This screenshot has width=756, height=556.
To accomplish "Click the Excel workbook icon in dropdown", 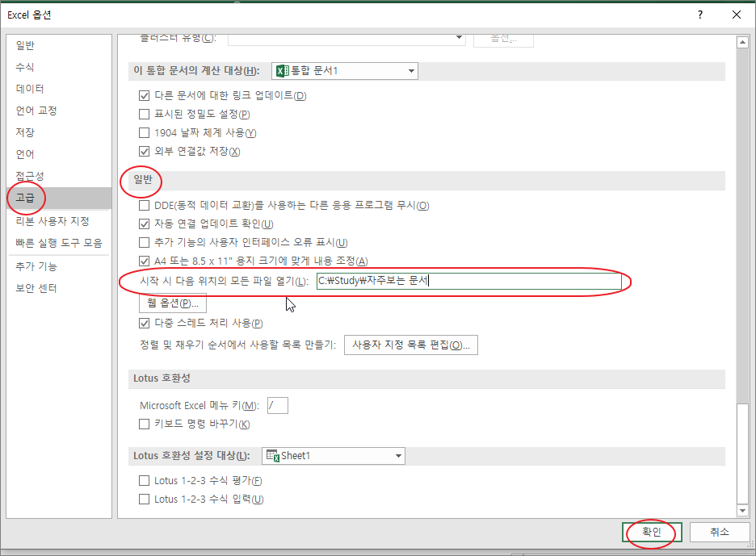I will (283, 71).
